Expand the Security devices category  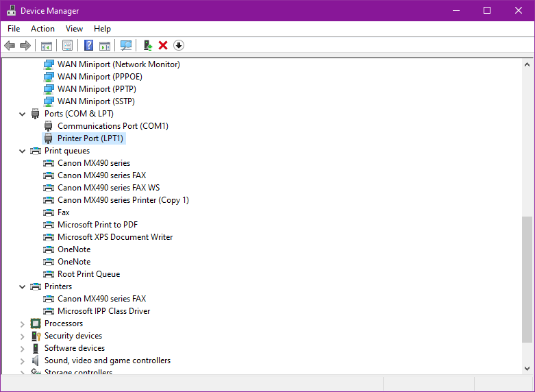pos(22,336)
